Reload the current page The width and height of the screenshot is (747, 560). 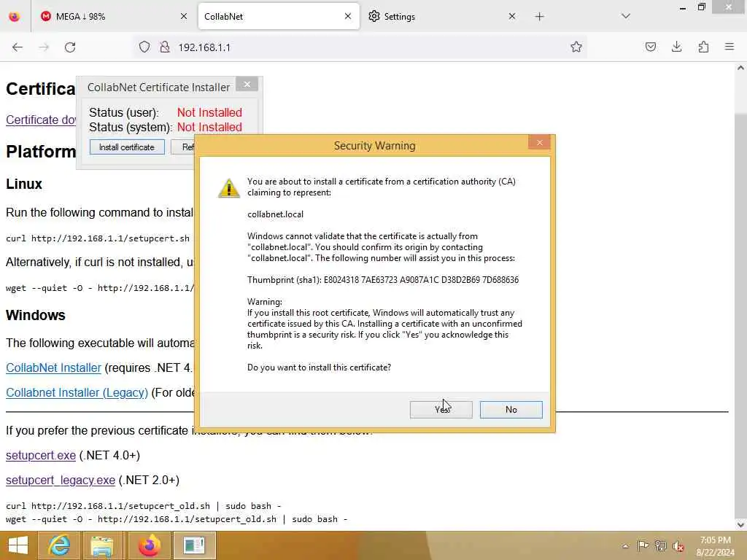click(70, 47)
